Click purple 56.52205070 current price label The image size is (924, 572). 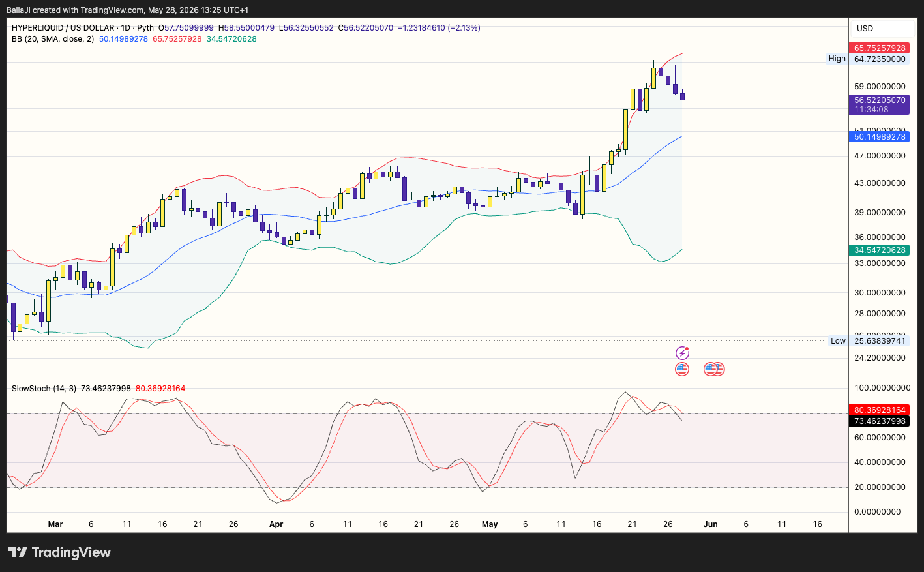pos(880,100)
